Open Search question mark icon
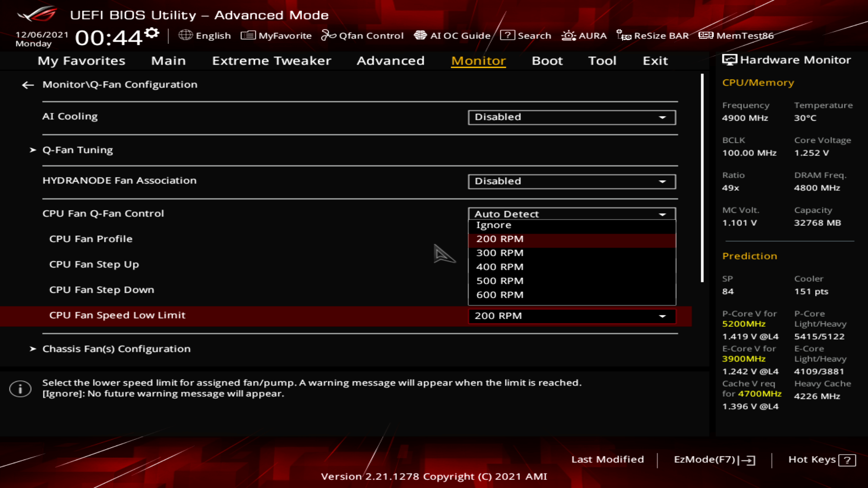The height and width of the screenshot is (488, 868). 507,35
